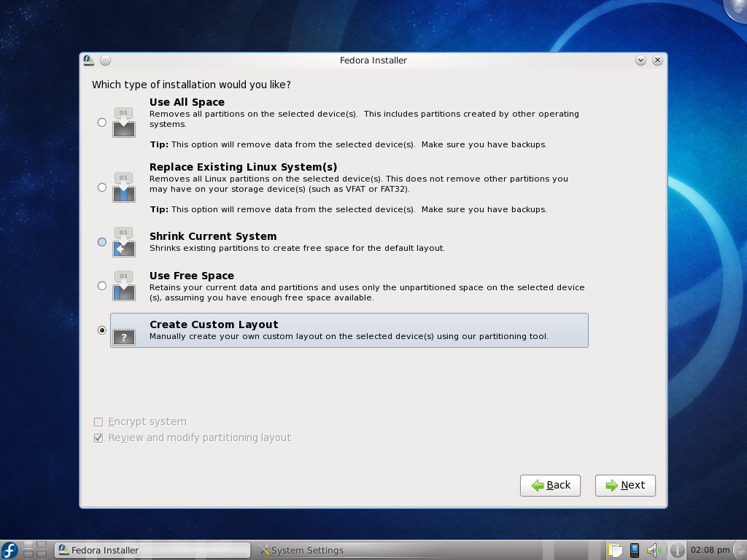This screenshot has width=747, height=560.
Task: Open the virtual desktop pager
Action: [x=35, y=550]
